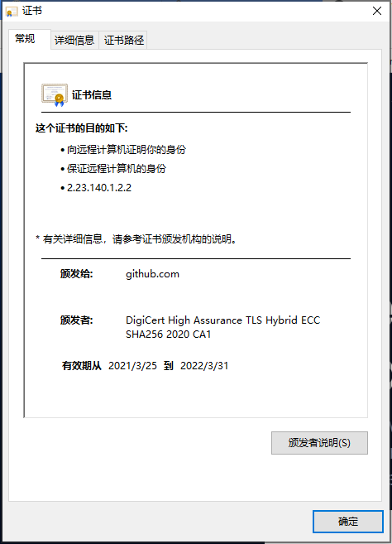Click the 证书 window title text

[x=32, y=11]
